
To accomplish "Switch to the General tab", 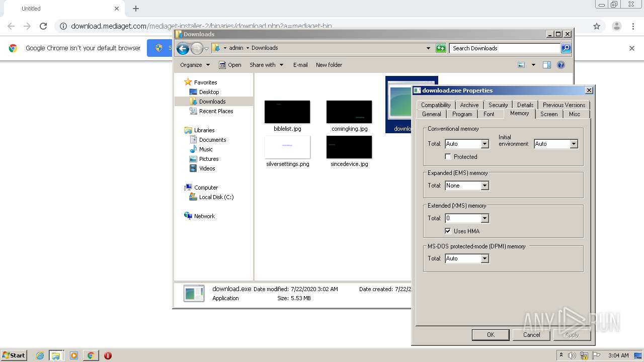I will click(x=432, y=114).
